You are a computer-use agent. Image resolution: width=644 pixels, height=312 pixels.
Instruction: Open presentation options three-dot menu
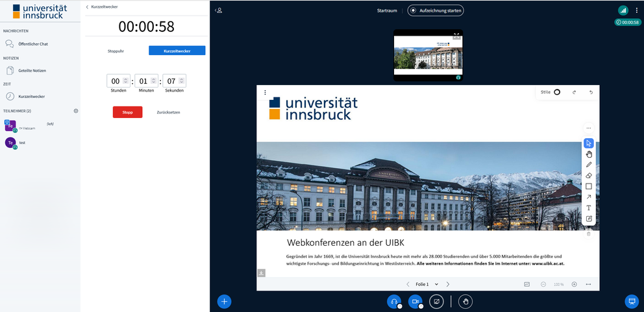pos(265,92)
